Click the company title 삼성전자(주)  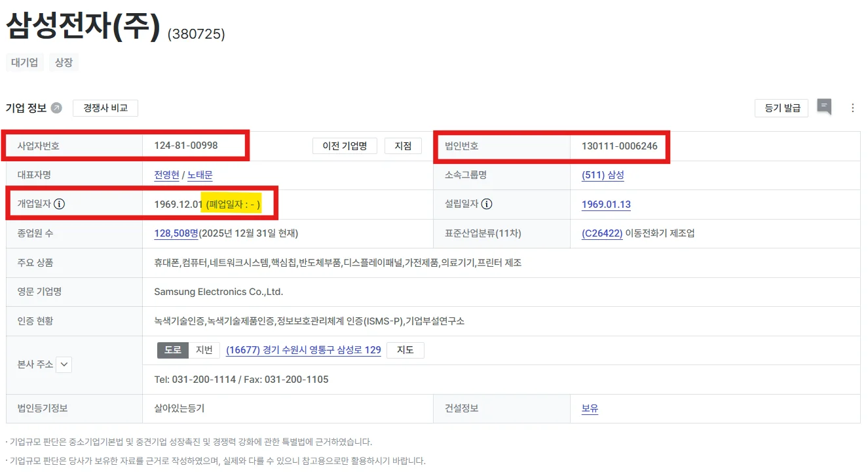(x=83, y=27)
